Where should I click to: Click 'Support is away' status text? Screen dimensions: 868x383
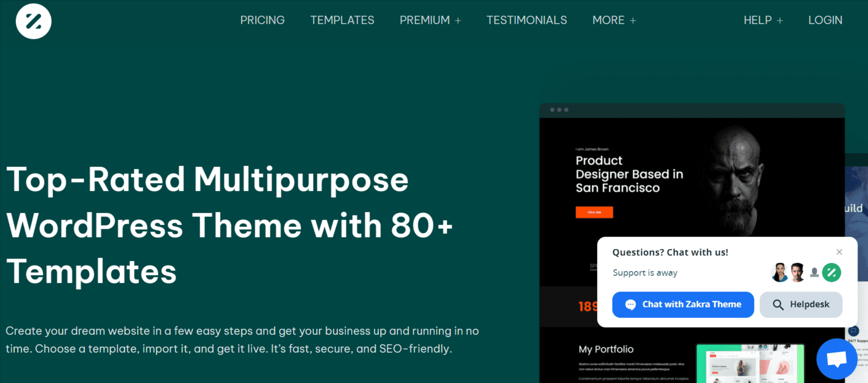(645, 273)
